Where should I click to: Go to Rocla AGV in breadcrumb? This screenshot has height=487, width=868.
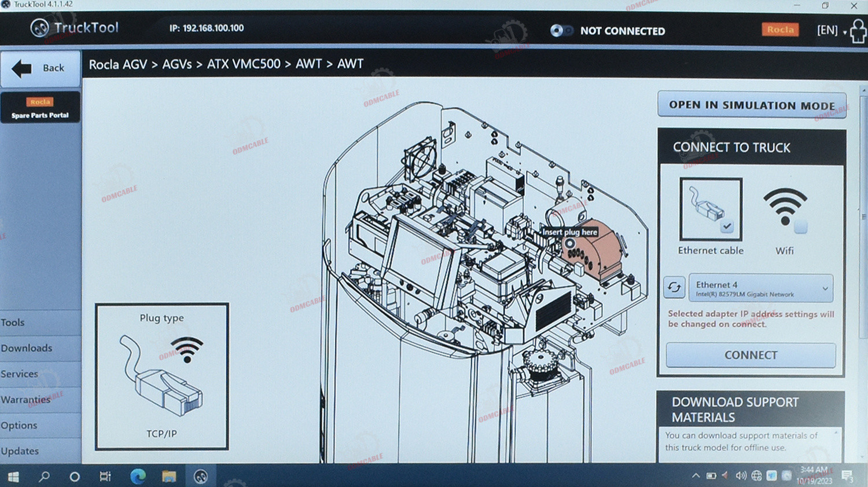tap(118, 64)
